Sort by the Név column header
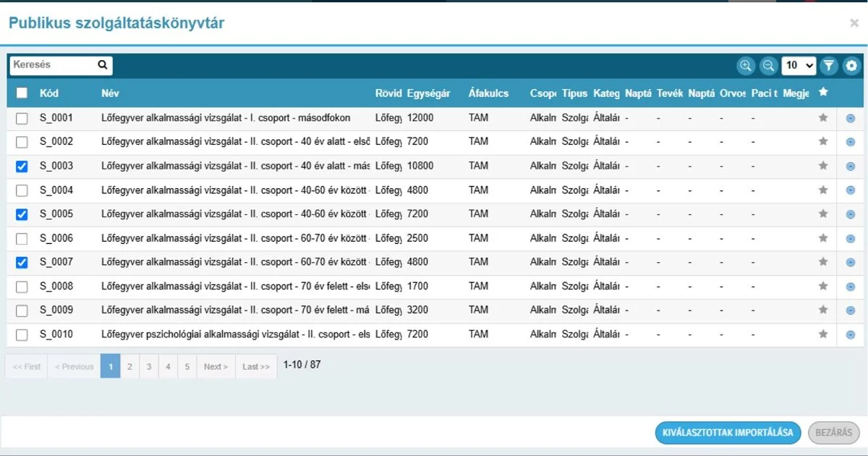This screenshot has height=456, width=868. (110, 93)
